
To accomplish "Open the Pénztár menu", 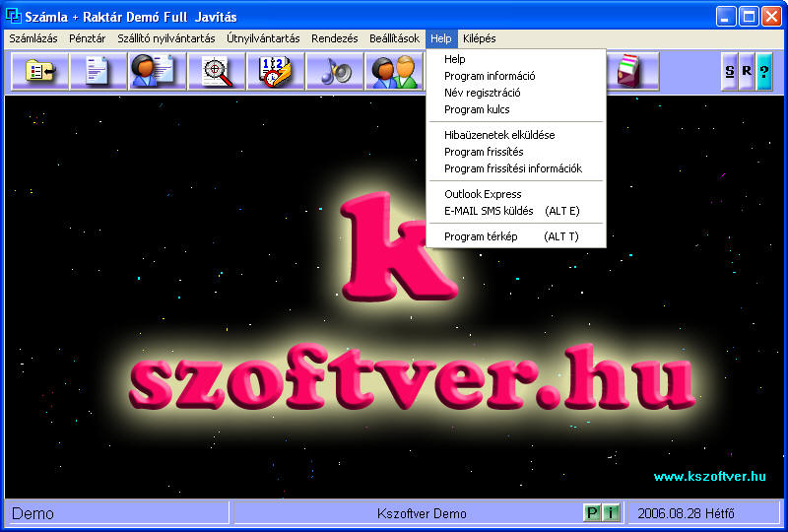I will coord(88,38).
